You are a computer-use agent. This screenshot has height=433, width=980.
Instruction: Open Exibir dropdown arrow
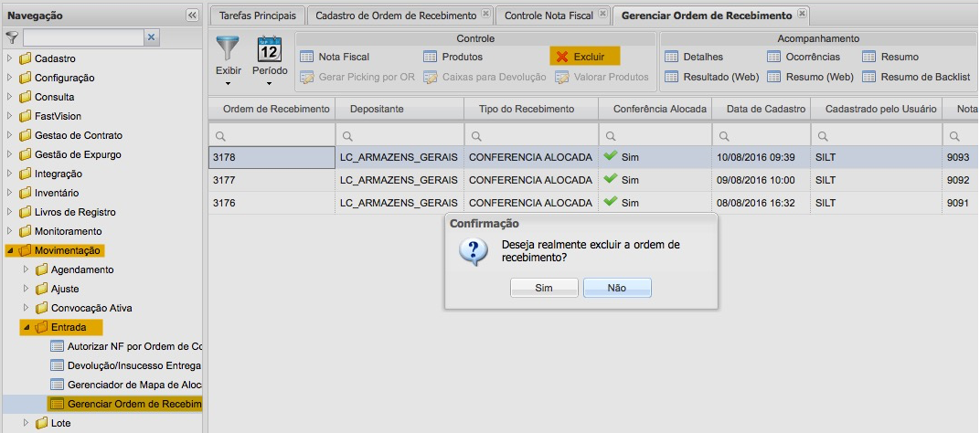[x=229, y=84]
